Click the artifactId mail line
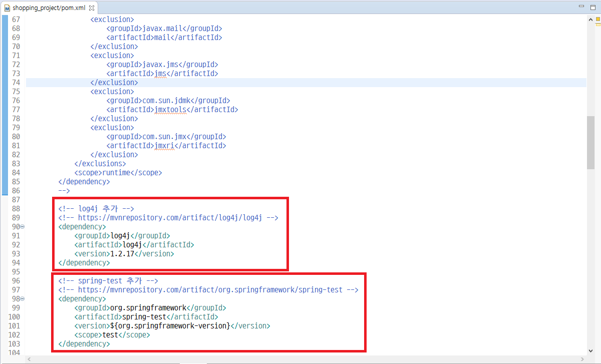601x364 pixels. click(164, 38)
